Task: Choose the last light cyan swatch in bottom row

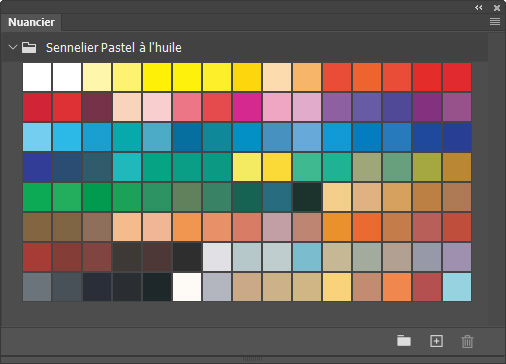Action: tap(457, 287)
